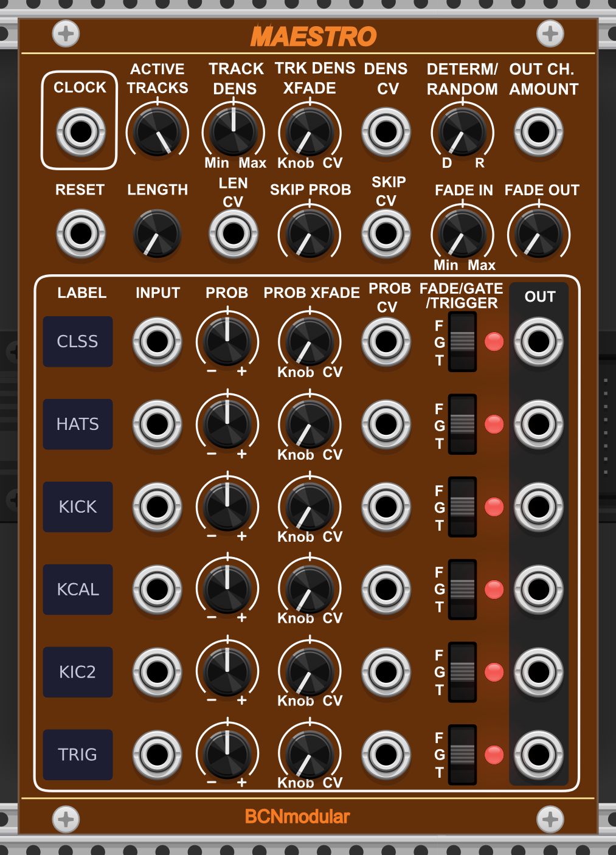Click the TRIG row PROB knob
The height and width of the screenshot is (855, 616).
tap(227, 755)
